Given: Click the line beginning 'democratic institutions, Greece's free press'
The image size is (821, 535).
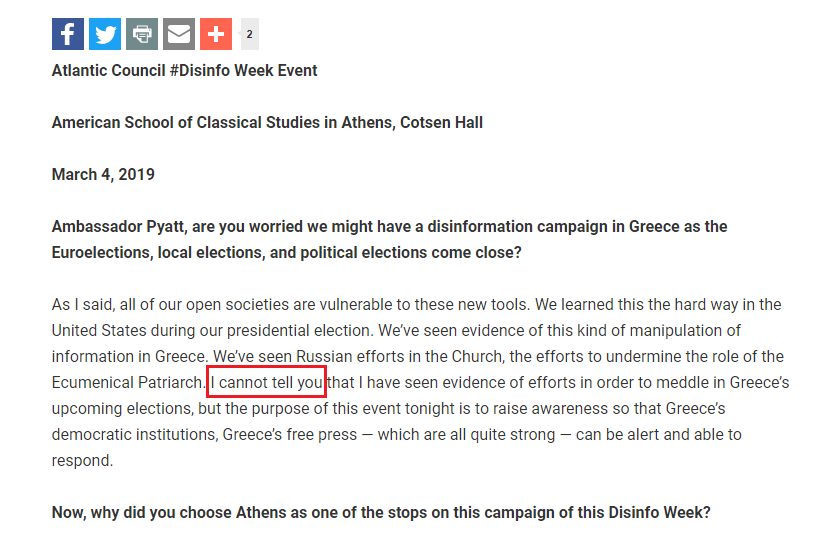Looking at the screenshot, I should 396,434.
